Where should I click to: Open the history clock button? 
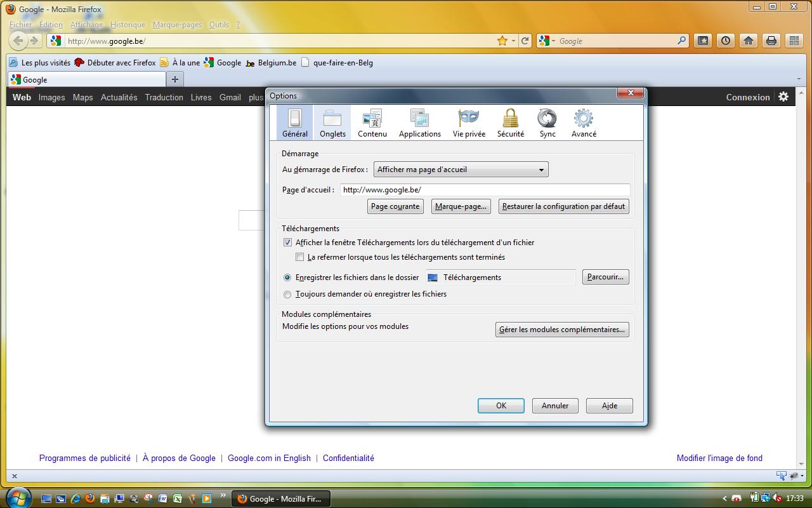(726, 41)
